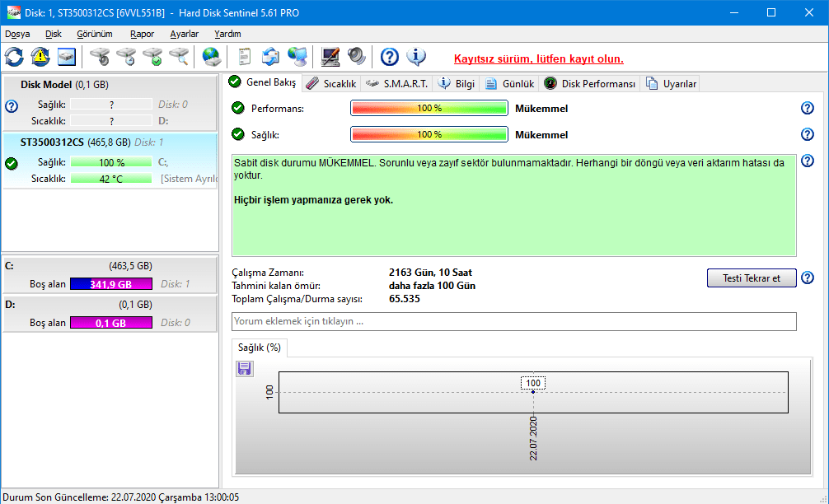Click the help icon beside Performans bar

click(x=808, y=108)
